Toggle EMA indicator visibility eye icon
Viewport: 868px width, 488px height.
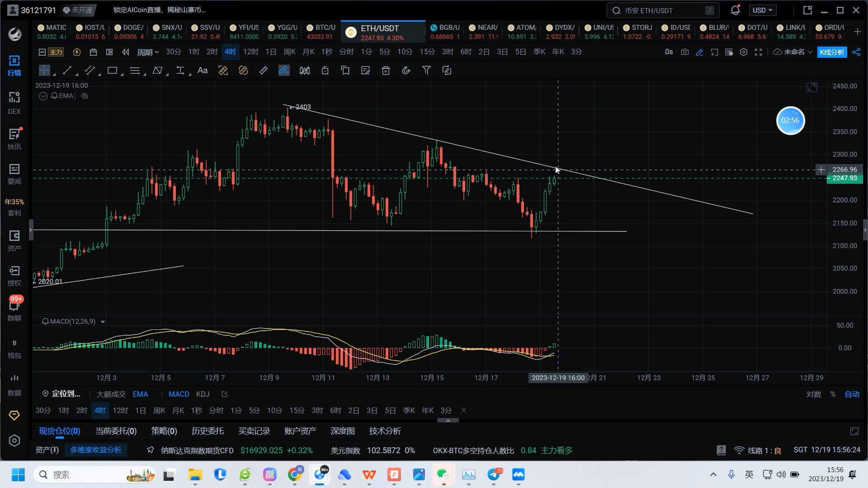85,96
